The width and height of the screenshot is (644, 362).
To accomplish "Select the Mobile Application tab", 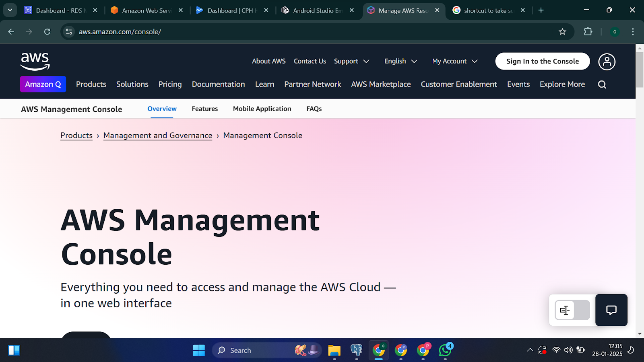I will 262,109.
